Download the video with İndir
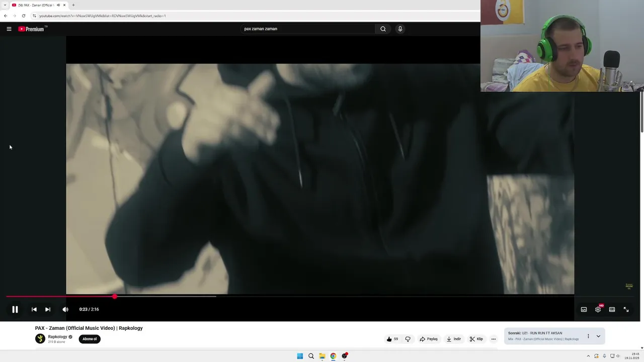Screen dimensions: 644x362 [454, 339]
